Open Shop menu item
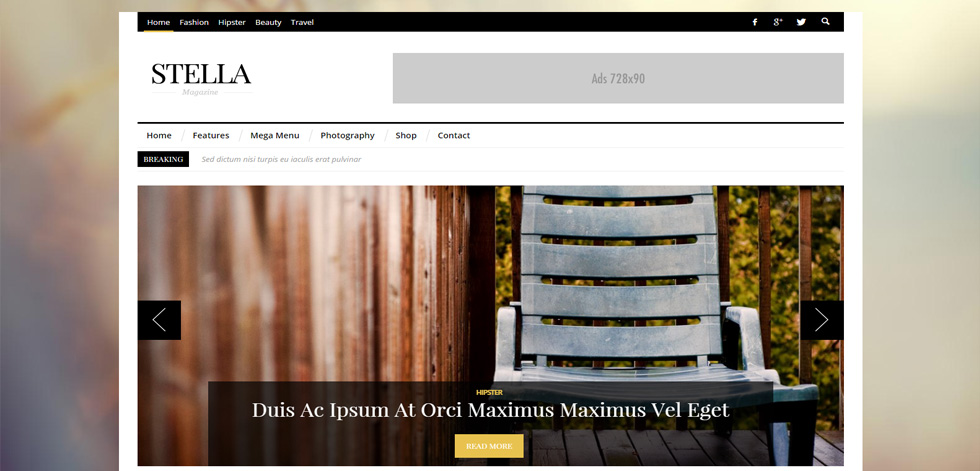This screenshot has width=980, height=471. 406,136
